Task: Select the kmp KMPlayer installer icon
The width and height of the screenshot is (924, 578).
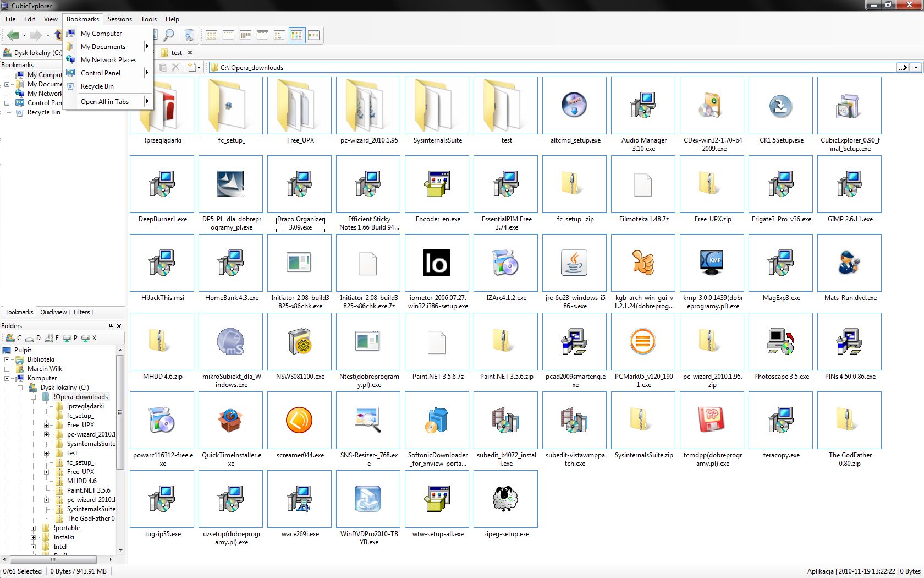Action: coord(712,263)
